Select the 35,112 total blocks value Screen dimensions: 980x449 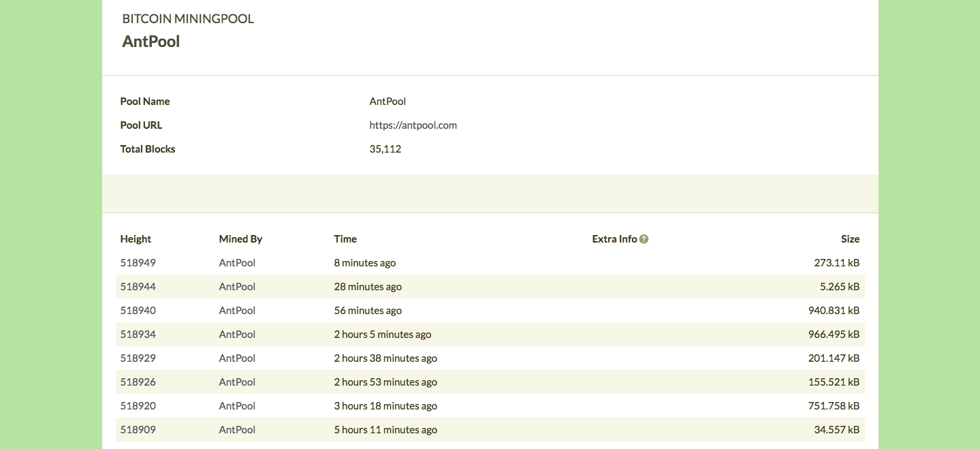tap(385, 149)
